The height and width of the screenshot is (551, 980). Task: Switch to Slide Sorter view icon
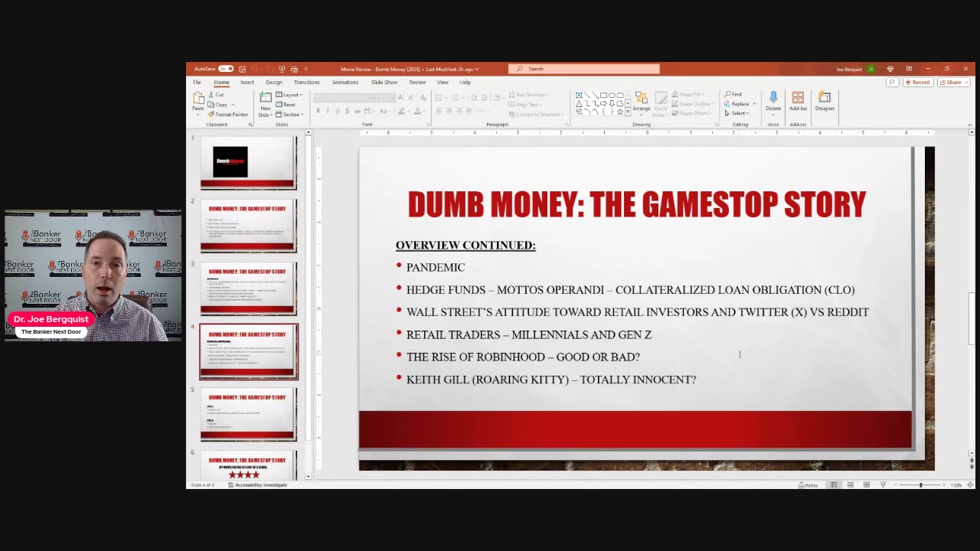coord(850,485)
